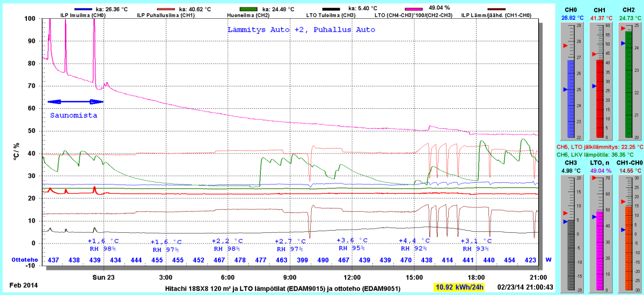Click the 12:00 tick on time axis
Viewport: 644px width, 295px height.
click(352, 277)
